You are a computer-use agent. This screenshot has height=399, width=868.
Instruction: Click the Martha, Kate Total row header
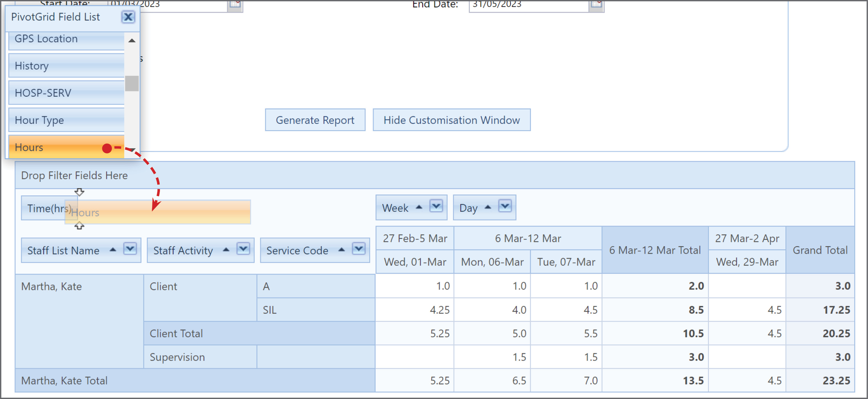coord(195,380)
